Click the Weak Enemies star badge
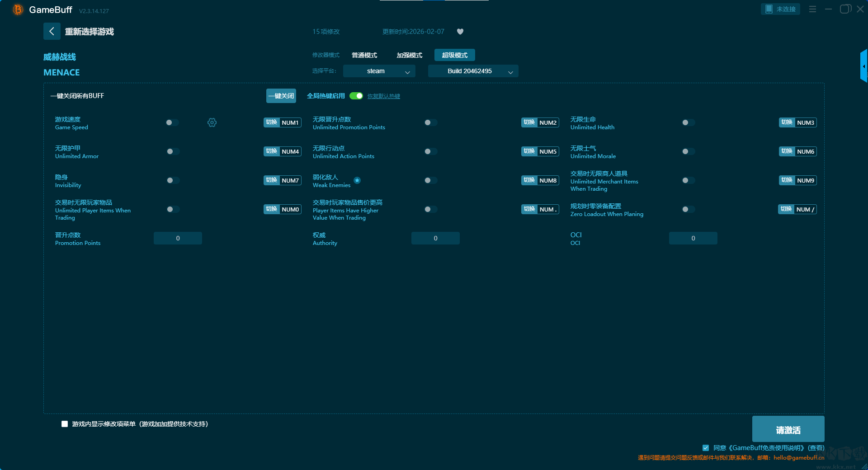This screenshot has width=868, height=470. point(357,180)
